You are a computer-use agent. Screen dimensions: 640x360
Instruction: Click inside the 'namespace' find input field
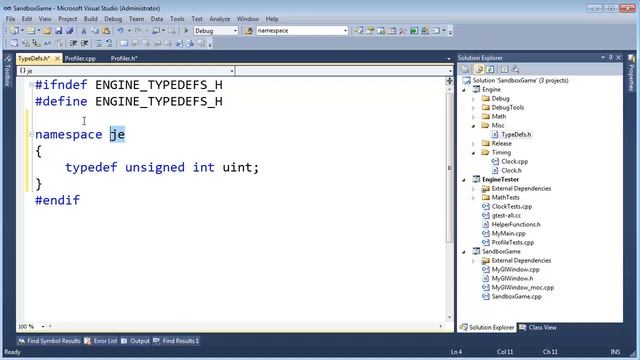point(299,31)
